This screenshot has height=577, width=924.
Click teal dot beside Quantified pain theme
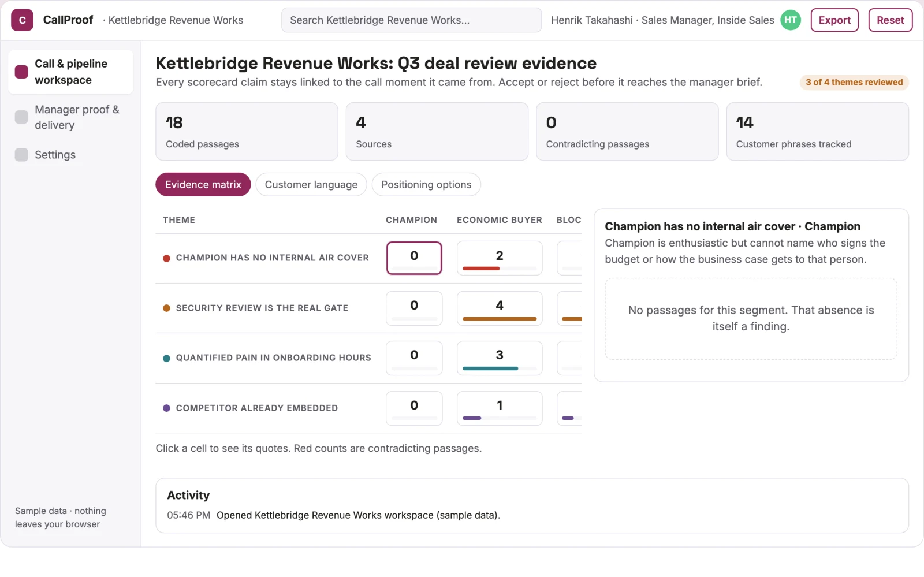coord(166,358)
